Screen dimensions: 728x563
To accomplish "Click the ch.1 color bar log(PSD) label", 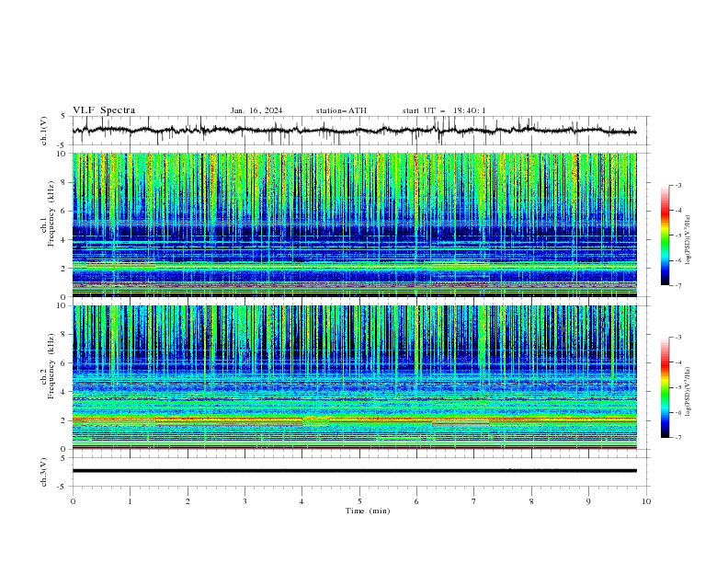I will (x=688, y=240).
